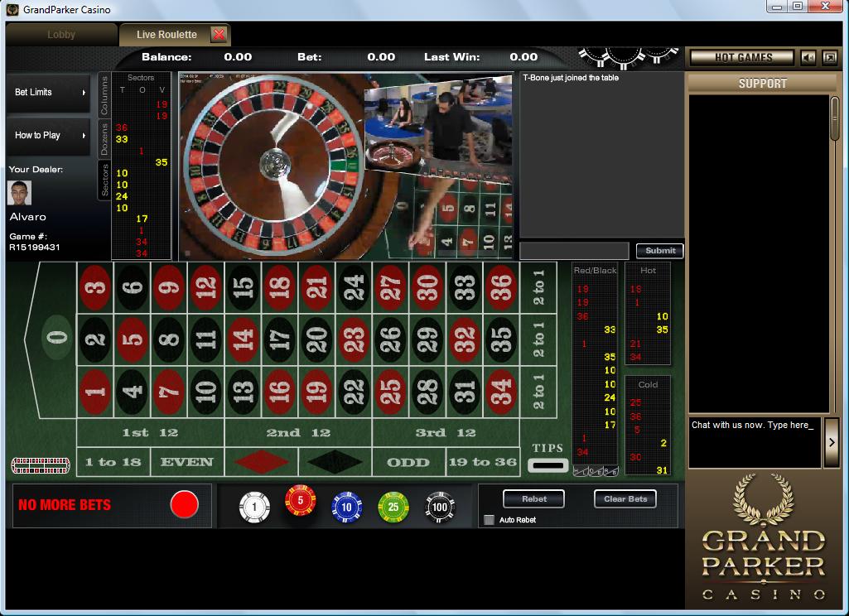
Task: Bet the bottom row 2 to 1 column
Action: (x=538, y=392)
